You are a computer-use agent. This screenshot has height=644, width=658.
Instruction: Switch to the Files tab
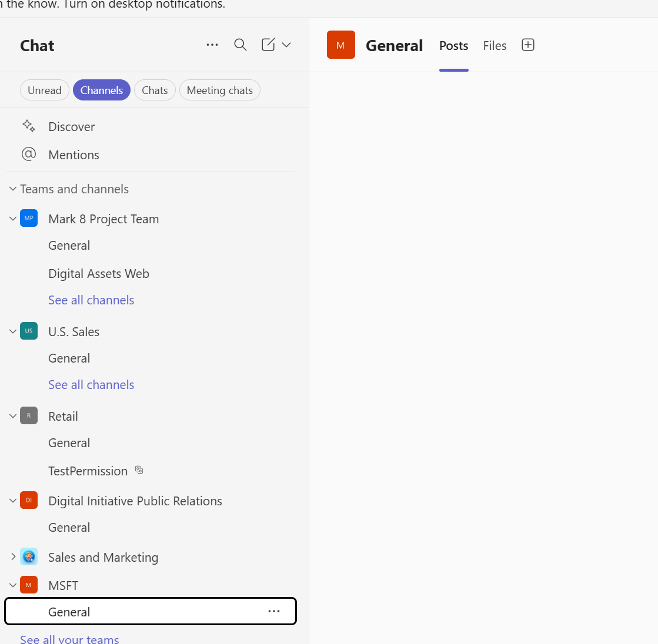coord(495,46)
